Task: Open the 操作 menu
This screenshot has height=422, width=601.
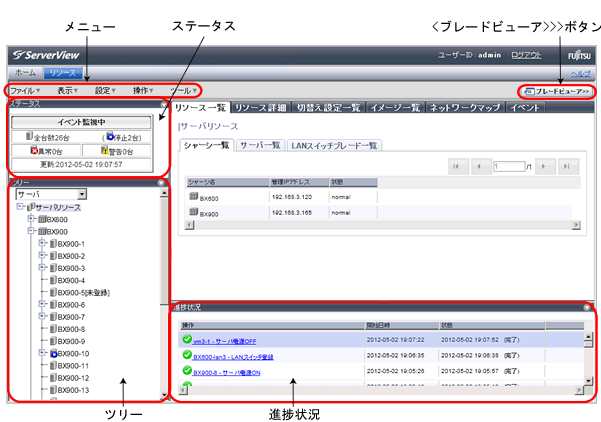Action: tap(143, 91)
